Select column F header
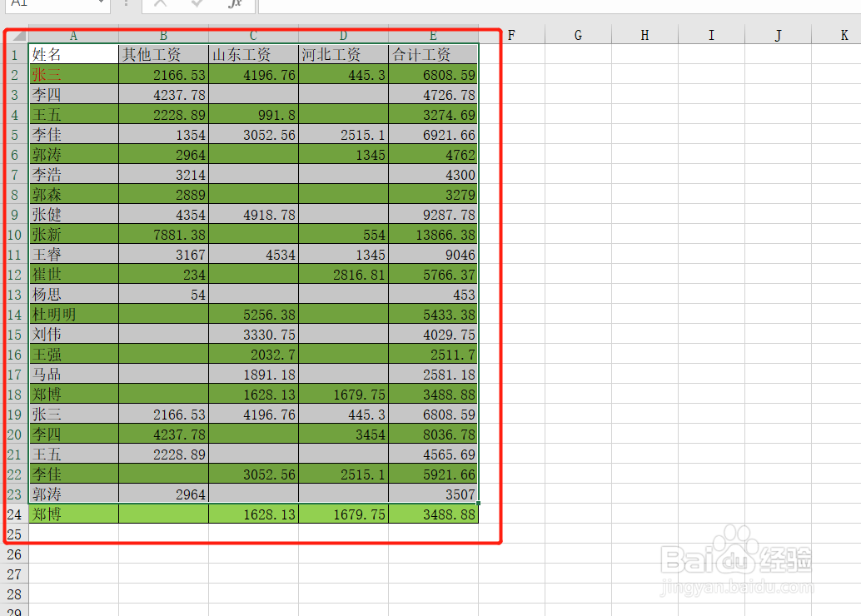 coord(512,36)
